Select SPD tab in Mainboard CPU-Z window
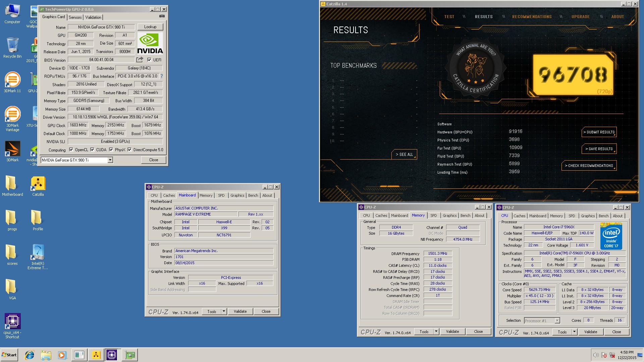This screenshot has width=644, height=362. point(221,195)
